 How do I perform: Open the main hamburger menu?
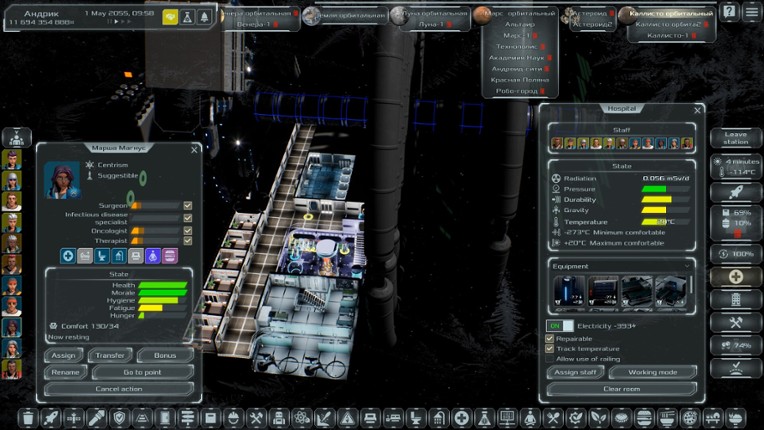(x=751, y=12)
